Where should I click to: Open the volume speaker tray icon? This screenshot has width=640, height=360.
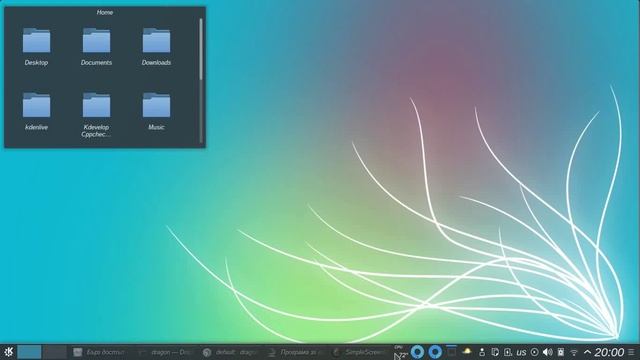pos(547,352)
